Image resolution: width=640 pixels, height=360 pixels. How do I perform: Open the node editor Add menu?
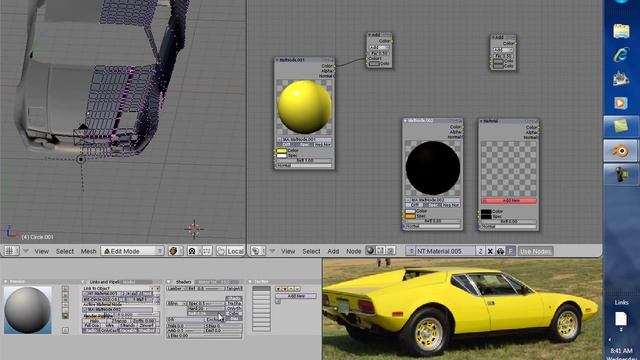tap(333, 251)
